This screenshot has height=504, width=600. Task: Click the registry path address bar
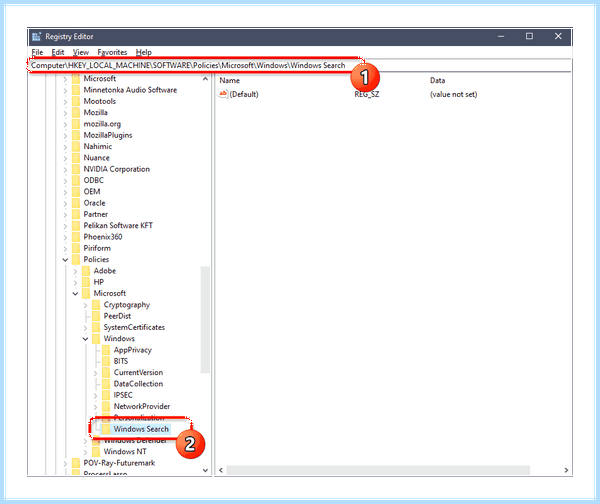[300, 65]
